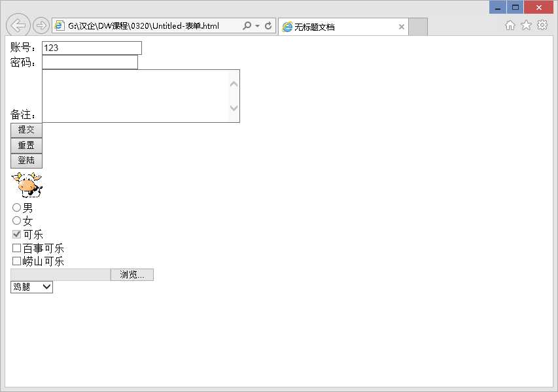Focus the 密码 password field
This screenshot has height=392, width=558.
click(90, 62)
